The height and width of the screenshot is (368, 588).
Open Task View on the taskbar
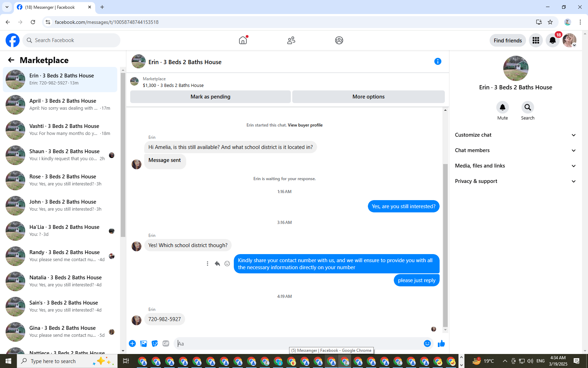[126, 361]
